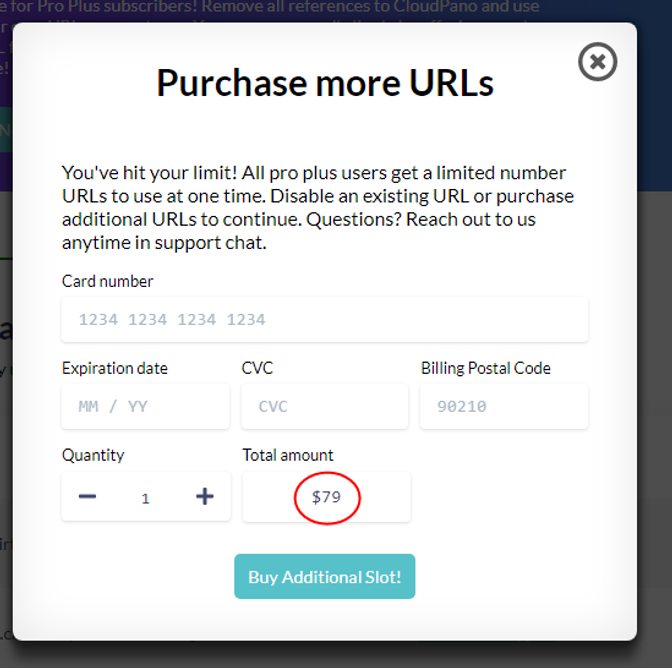Click the dimmed backdrop below the dialog
This screenshot has width=672, height=668.
tap(336, 655)
